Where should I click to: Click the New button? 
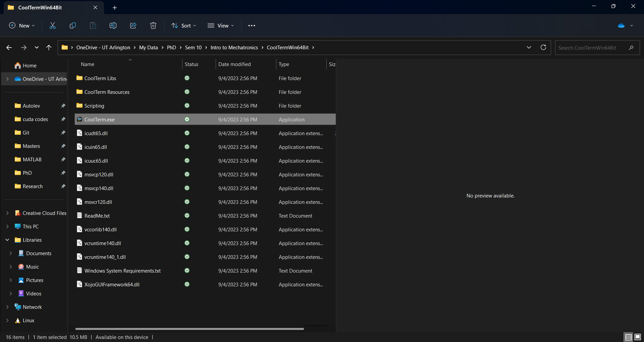(x=22, y=25)
